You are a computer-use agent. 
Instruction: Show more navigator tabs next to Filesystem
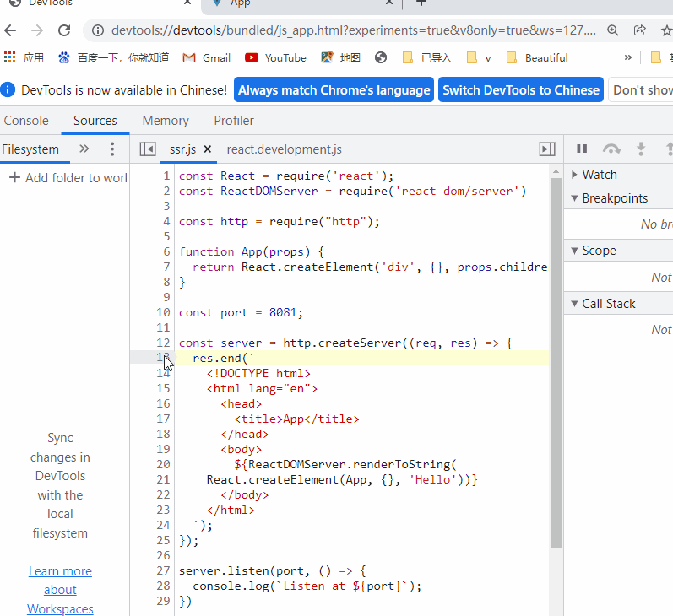[84, 149]
